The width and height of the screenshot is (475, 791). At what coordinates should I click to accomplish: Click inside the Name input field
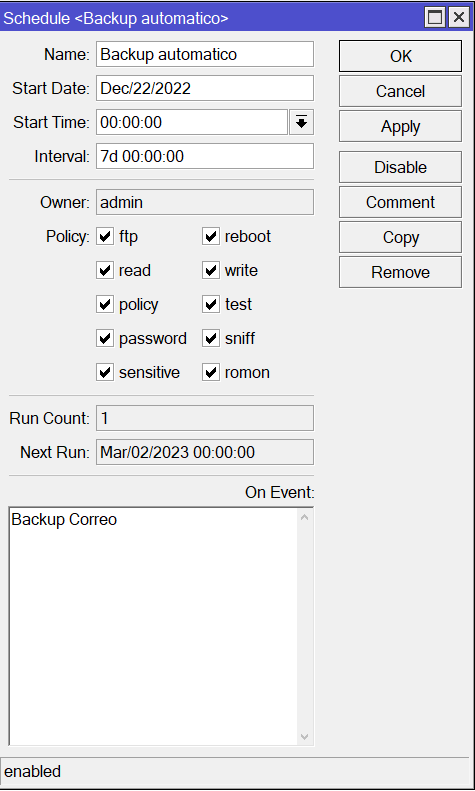pos(205,54)
